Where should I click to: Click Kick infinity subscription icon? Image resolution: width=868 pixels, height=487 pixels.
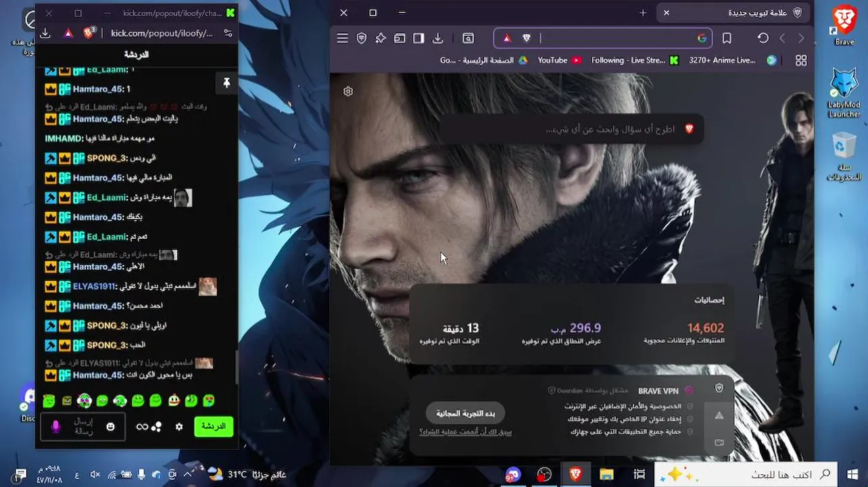click(x=142, y=427)
